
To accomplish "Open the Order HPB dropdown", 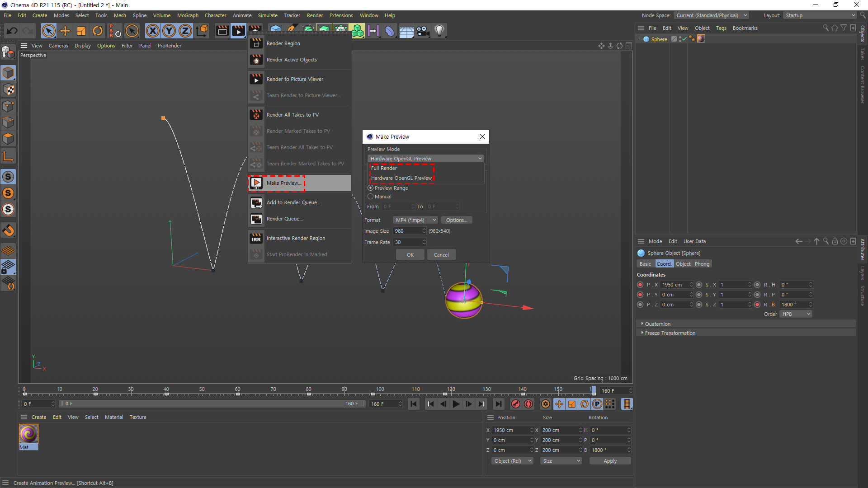I will tap(796, 314).
